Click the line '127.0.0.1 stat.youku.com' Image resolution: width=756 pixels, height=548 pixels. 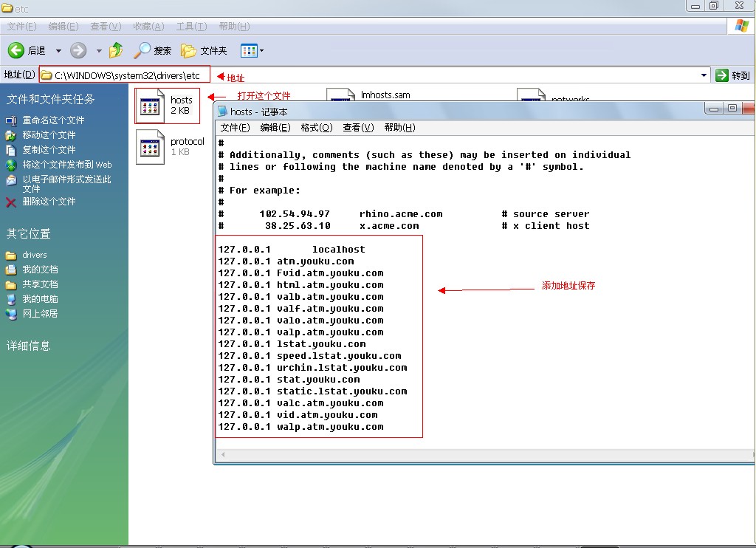289,380
